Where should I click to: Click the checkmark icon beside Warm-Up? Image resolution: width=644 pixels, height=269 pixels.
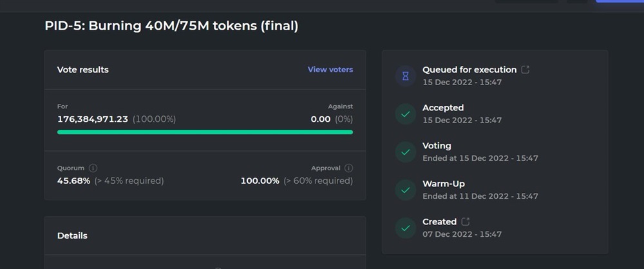(405, 190)
